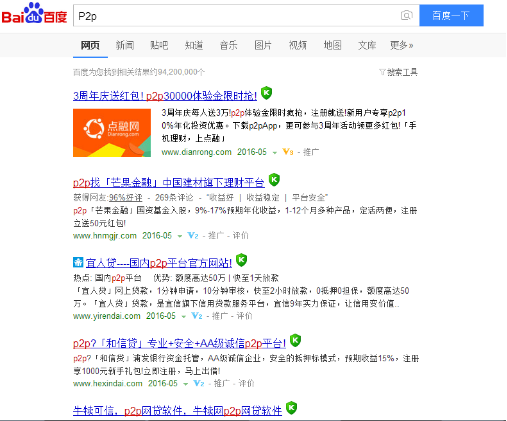Switch to the 视频 tab
This screenshot has height=421, width=507.
pyautogui.click(x=298, y=45)
